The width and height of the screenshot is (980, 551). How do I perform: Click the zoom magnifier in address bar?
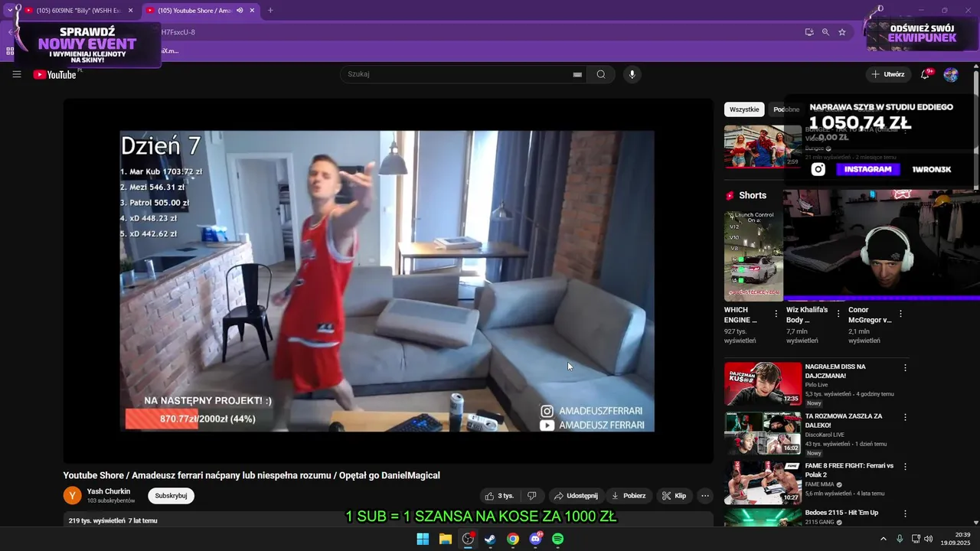tap(825, 32)
